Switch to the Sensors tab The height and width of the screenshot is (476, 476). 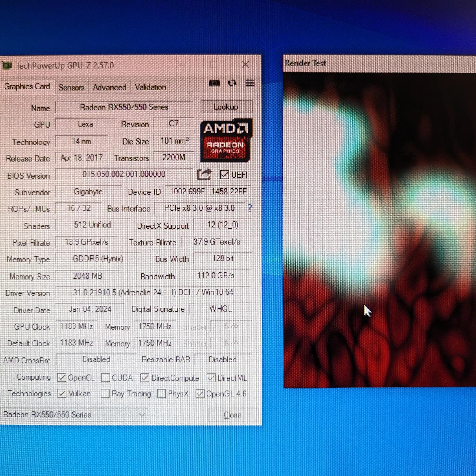coord(71,87)
